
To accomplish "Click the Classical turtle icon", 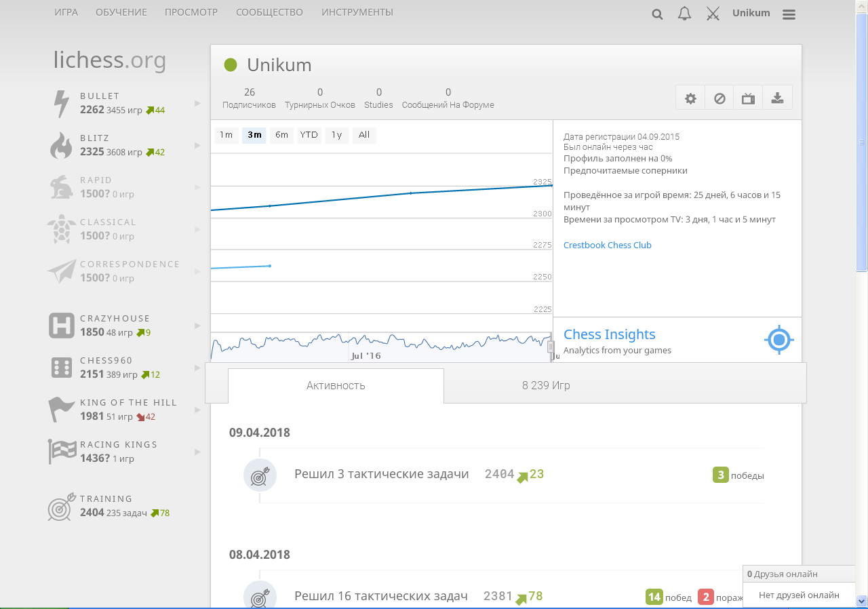I will click(61, 229).
